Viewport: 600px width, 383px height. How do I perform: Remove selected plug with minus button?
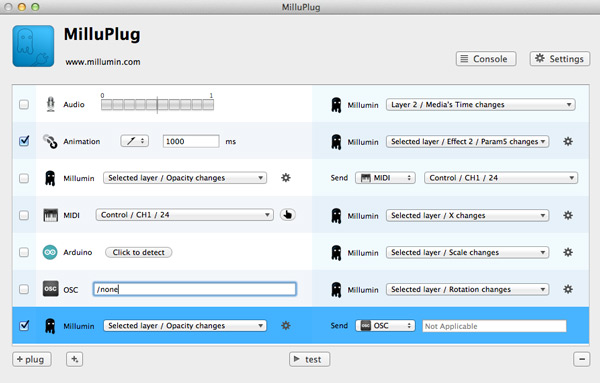[x=582, y=359]
